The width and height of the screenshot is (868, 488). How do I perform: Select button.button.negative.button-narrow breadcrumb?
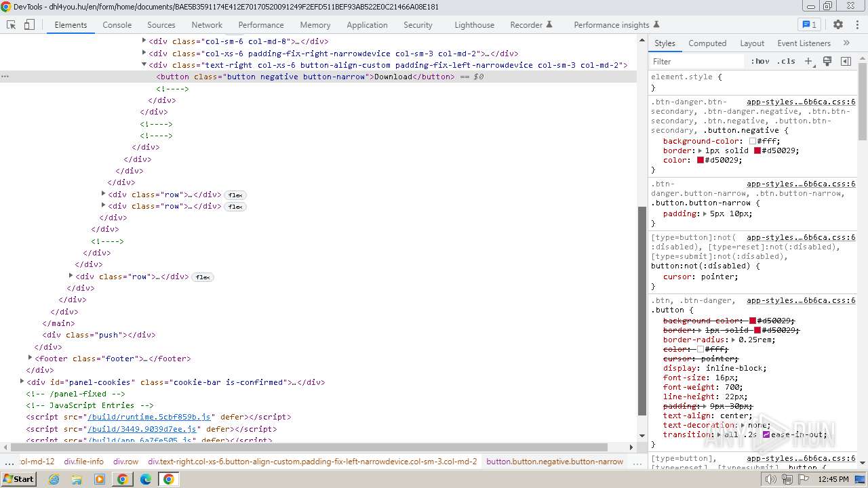(x=555, y=462)
